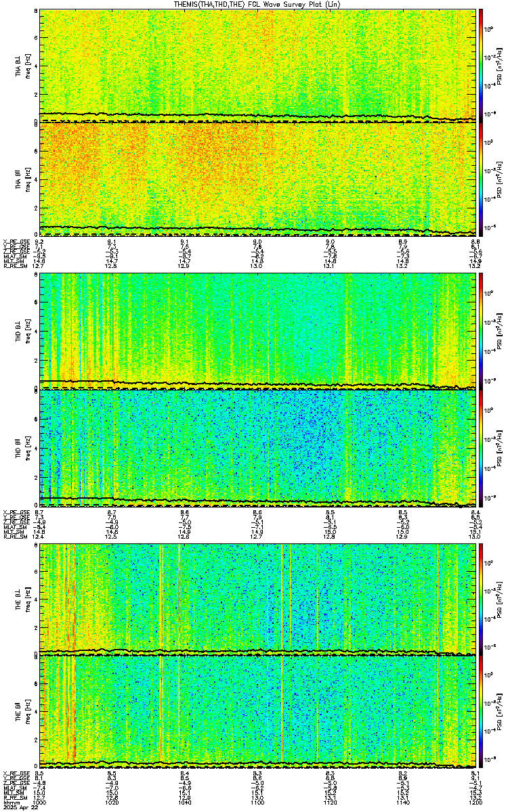Select the THE B-parallel spectrogram panel
This screenshot has width=508, height=812.
[x=256, y=712]
